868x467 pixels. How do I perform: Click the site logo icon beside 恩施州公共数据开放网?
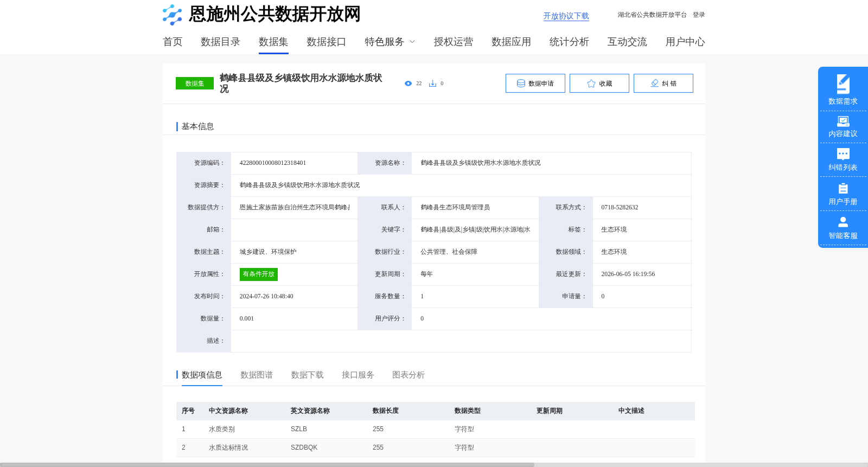(x=173, y=15)
